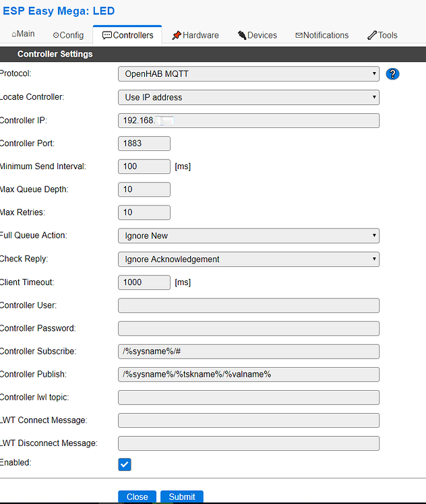Click the ESP Easy Mega: LED title

pos(59,11)
